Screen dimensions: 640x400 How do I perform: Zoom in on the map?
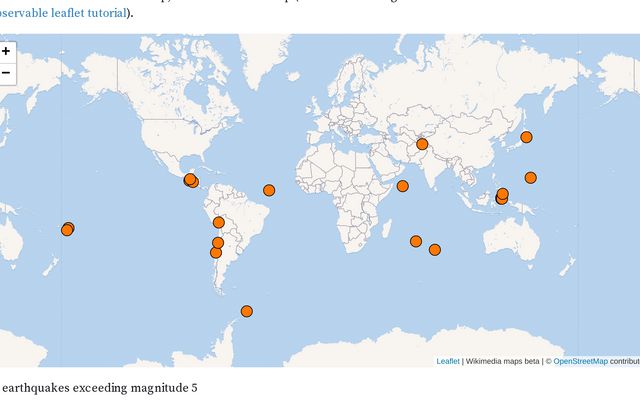tap(6, 51)
